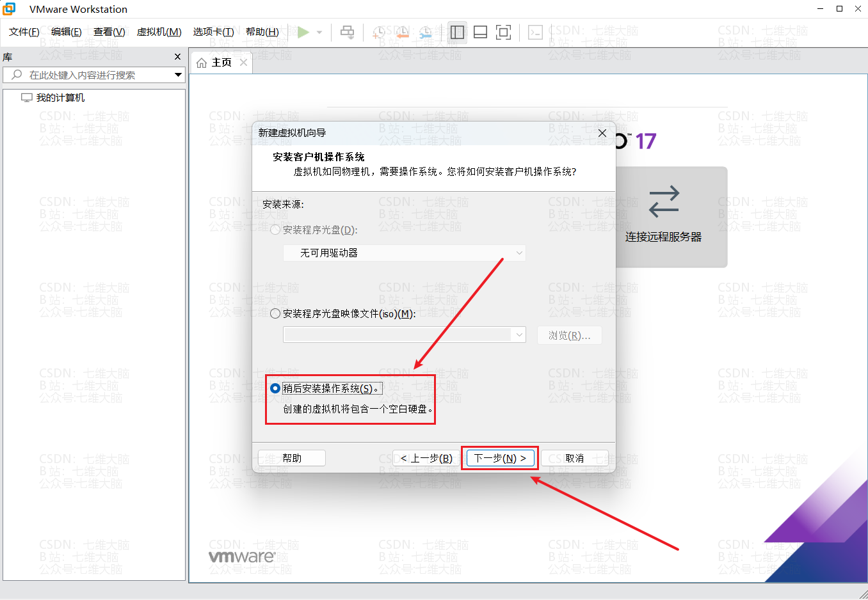Click the home icon on the 主页 tab

coord(202,63)
